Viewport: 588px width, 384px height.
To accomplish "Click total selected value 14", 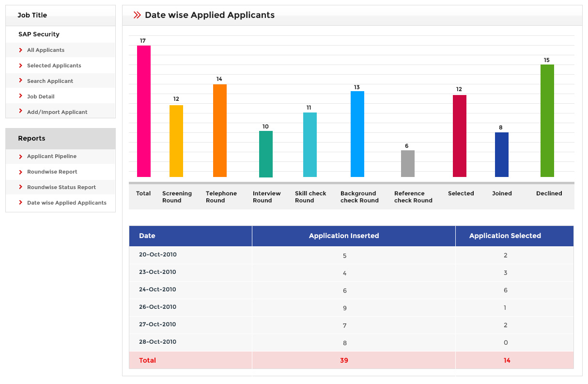I will coord(507,360).
